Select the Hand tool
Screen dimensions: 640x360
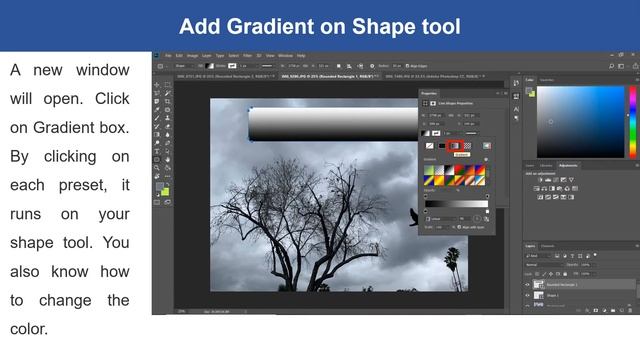[167, 160]
